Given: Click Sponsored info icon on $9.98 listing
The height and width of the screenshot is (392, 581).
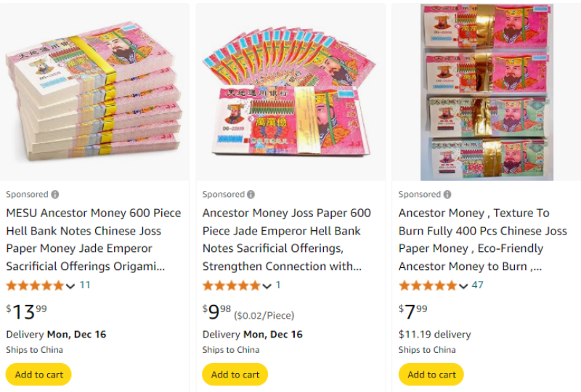Looking at the screenshot, I should pos(251,195).
